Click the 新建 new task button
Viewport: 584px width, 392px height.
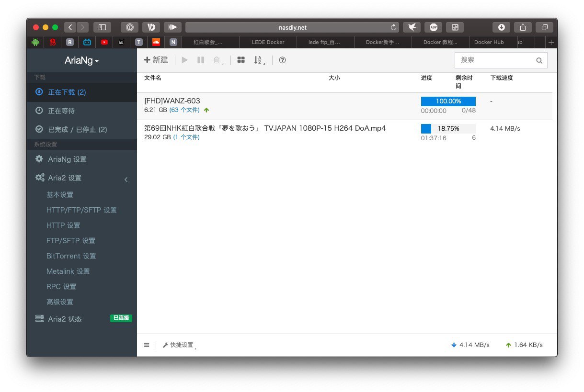[156, 60]
